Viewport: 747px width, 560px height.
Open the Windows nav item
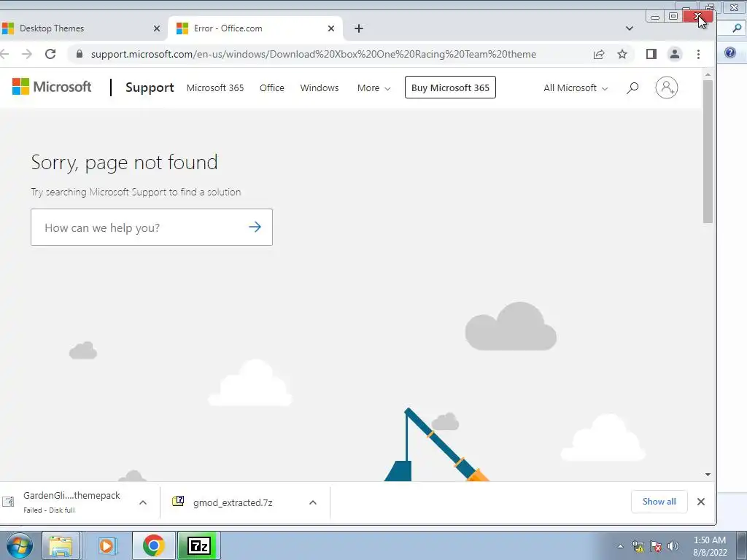(x=320, y=87)
